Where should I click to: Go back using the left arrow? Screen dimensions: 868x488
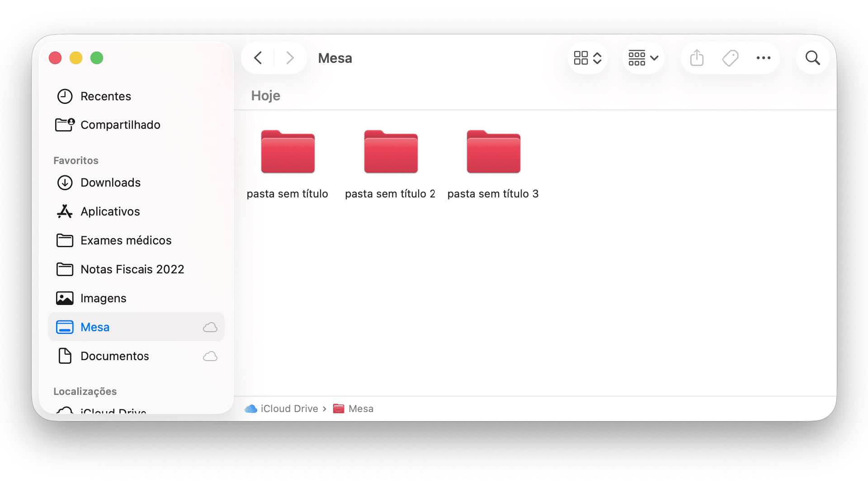[258, 58]
